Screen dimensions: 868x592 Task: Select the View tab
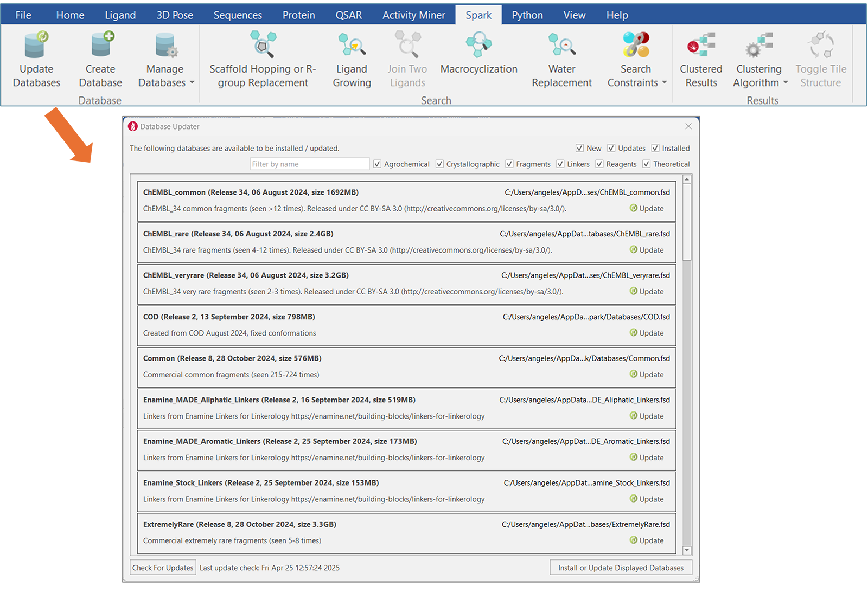575,15
